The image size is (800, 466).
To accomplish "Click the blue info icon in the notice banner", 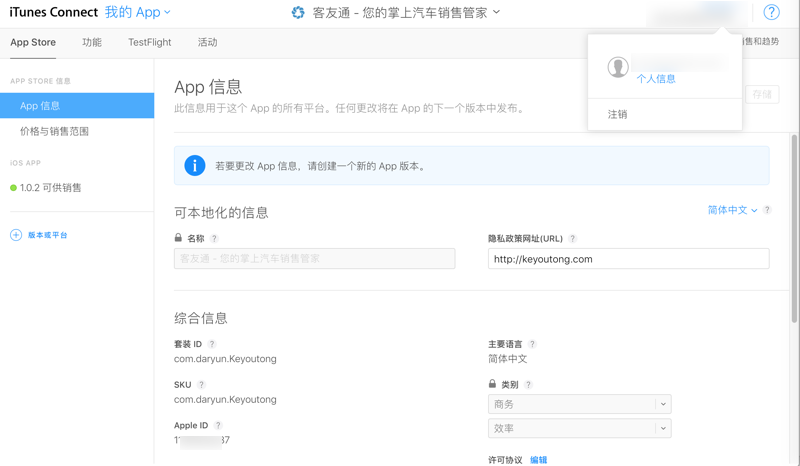I will [195, 165].
